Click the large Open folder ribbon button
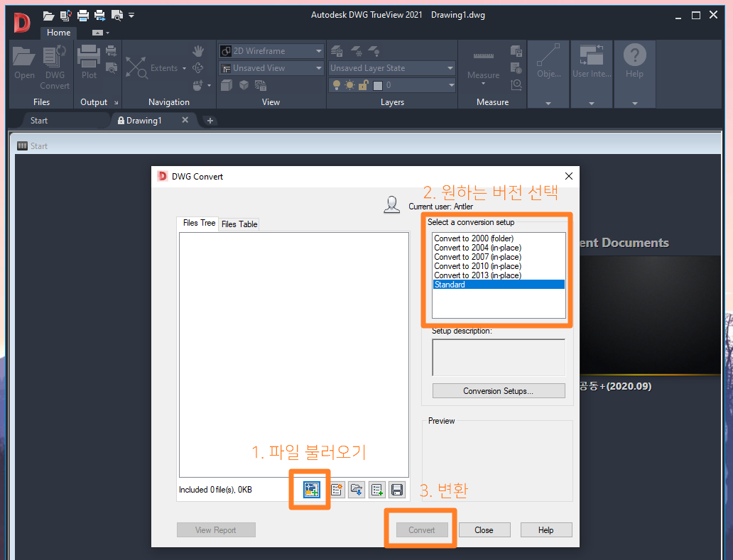The height and width of the screenshot is (560, 733). click(24, 62)
